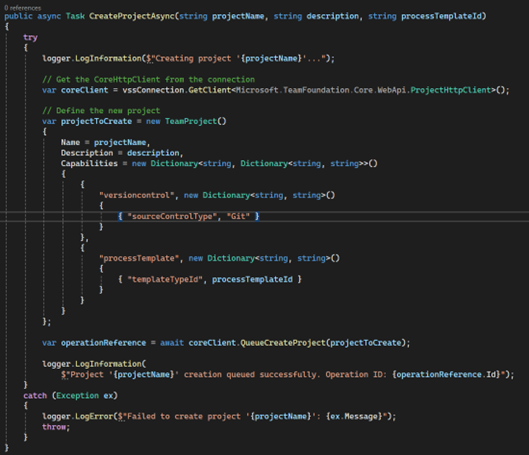
Task: Select the 'public' access modifier keyword
Action: (19, 16)
